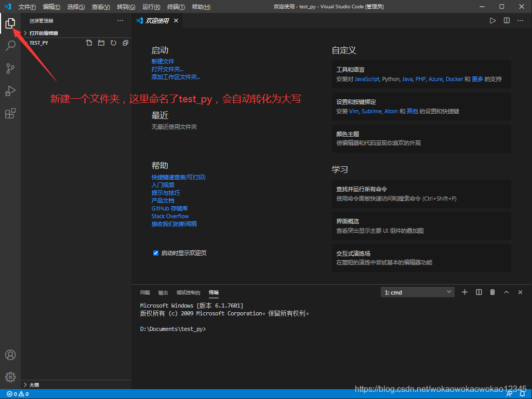Click the Python link under 工具和语言
The image size is (532, 399).
point(391,79)
